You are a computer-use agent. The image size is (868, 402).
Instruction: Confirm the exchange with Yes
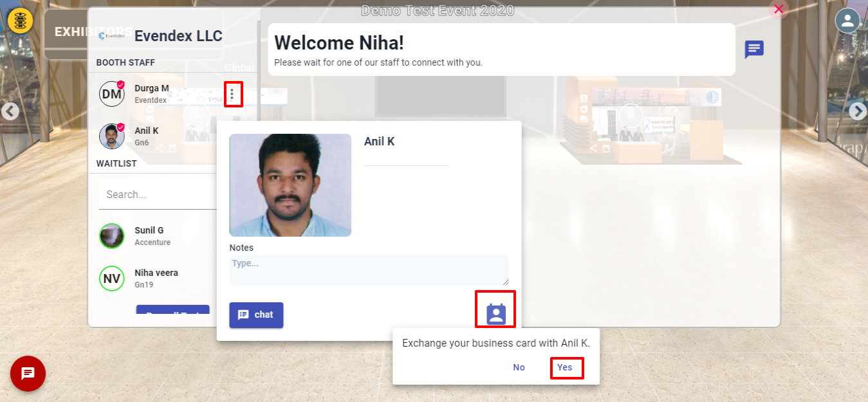click(x=564, y=367)
